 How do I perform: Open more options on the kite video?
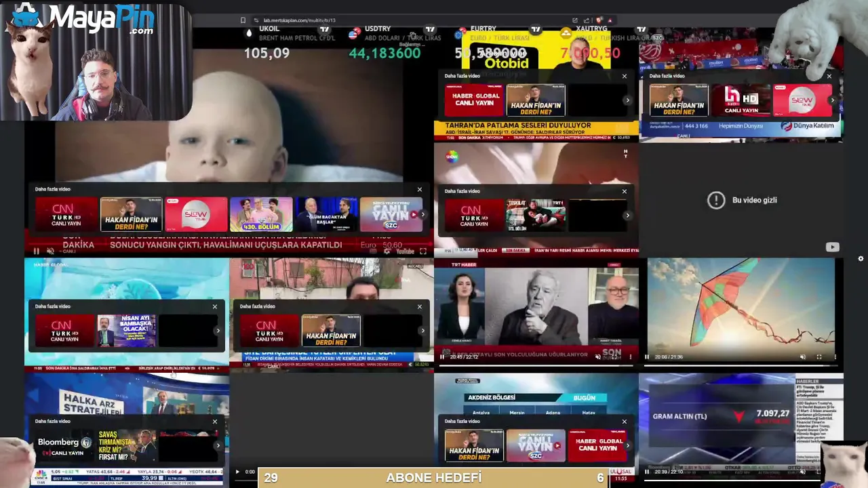[x=835, y=357]
